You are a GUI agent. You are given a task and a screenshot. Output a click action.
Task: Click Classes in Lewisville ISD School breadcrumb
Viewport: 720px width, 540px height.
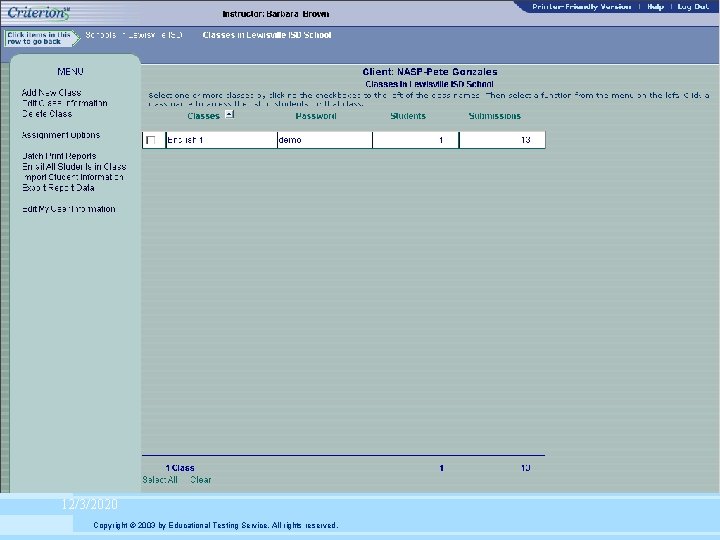click(x=267, y=35)
